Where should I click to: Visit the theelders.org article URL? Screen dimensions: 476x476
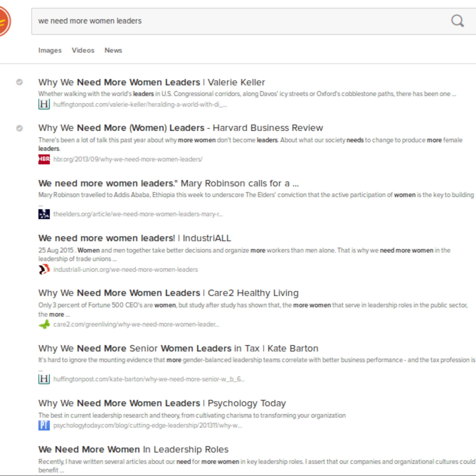click(x=138, y=214)
